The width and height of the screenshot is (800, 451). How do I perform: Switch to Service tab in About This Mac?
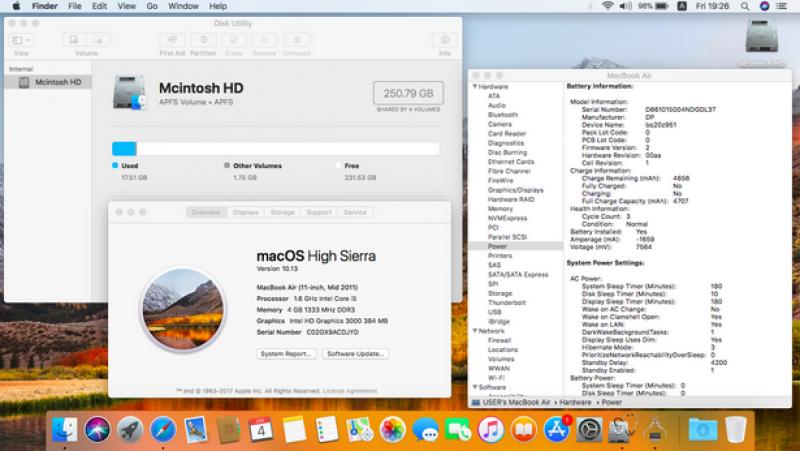pos(355,212)
